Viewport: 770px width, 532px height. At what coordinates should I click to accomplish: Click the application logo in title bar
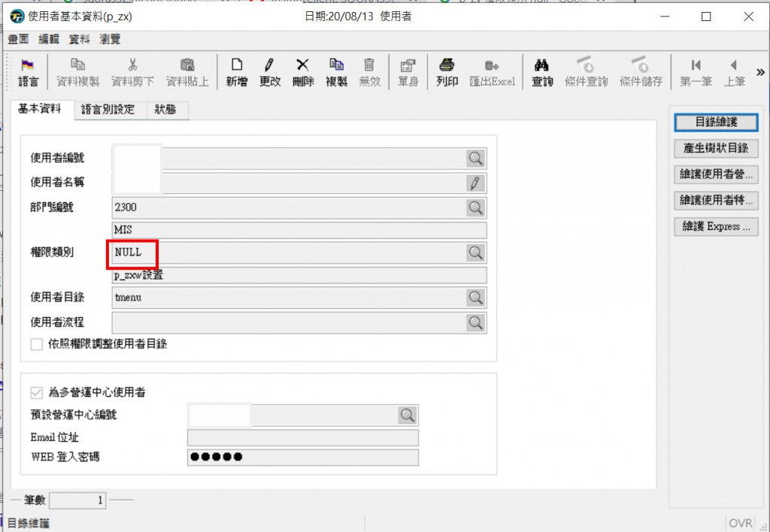[x=17, y=17]
